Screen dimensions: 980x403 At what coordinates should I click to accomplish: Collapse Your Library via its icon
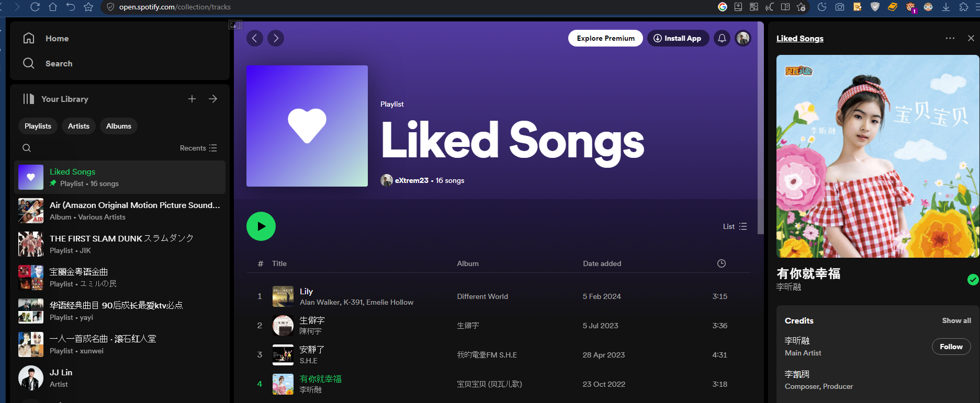[29, 99]
